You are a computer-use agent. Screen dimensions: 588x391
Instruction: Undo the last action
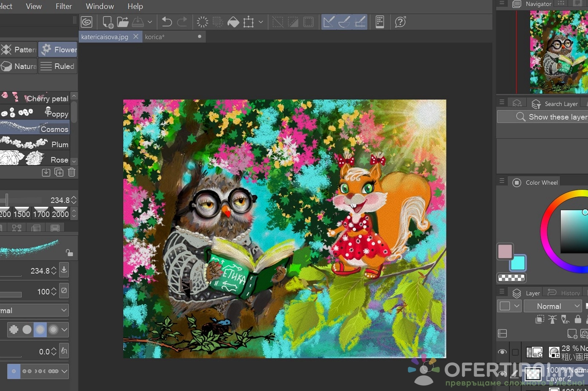[x=167, y=22]
